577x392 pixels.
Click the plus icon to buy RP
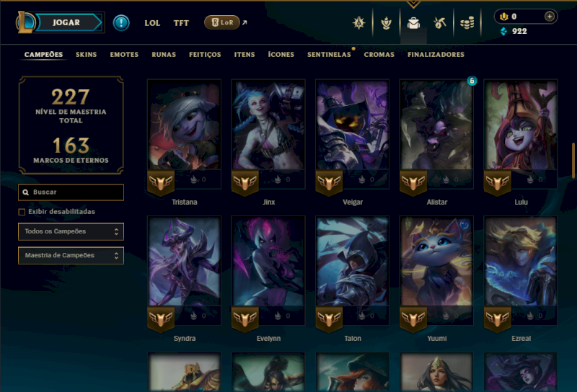[x=550, y=17]
